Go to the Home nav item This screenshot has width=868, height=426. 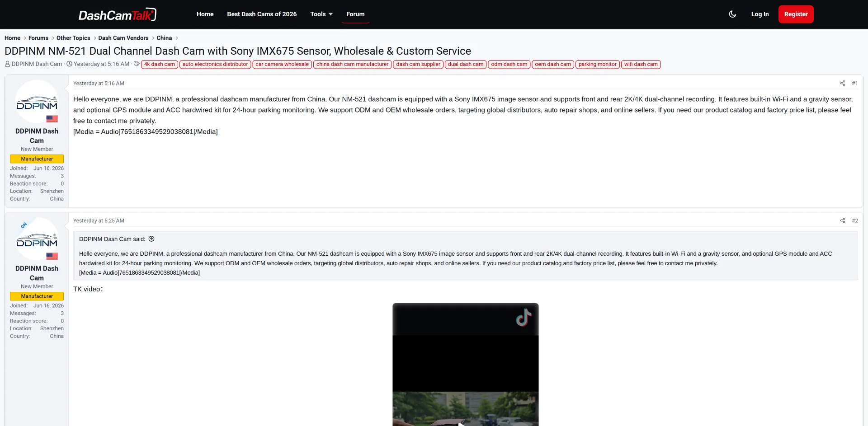coord(205,14)
